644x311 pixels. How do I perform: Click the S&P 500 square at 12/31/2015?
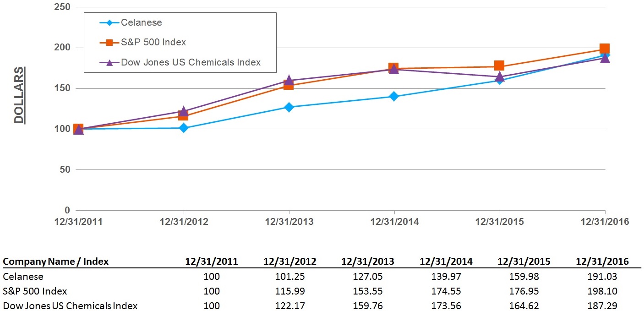499,66
